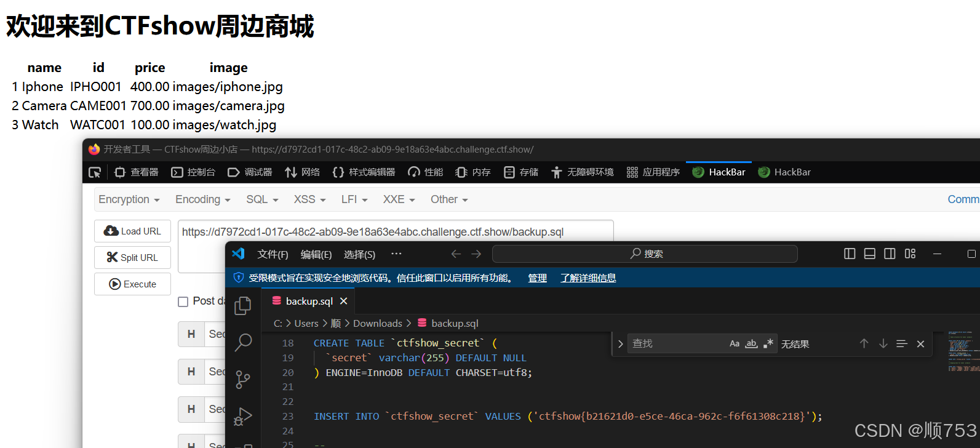Click the element picker icon in devtools

(x=95, y=172)
